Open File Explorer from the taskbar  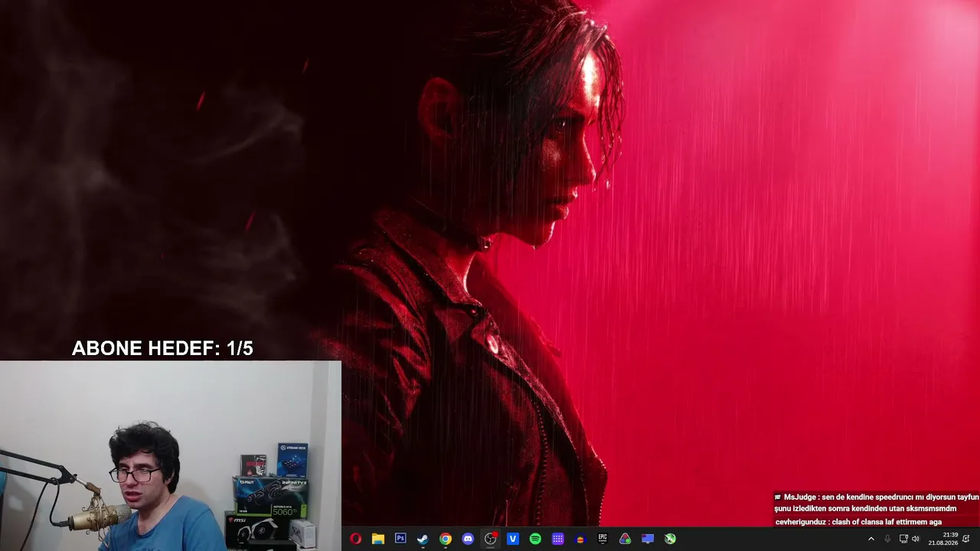[x=377, y=539]
